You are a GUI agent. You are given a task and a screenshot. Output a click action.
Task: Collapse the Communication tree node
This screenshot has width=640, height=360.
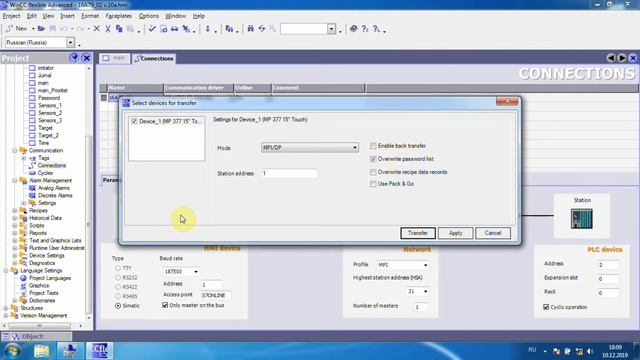(15, 151)
